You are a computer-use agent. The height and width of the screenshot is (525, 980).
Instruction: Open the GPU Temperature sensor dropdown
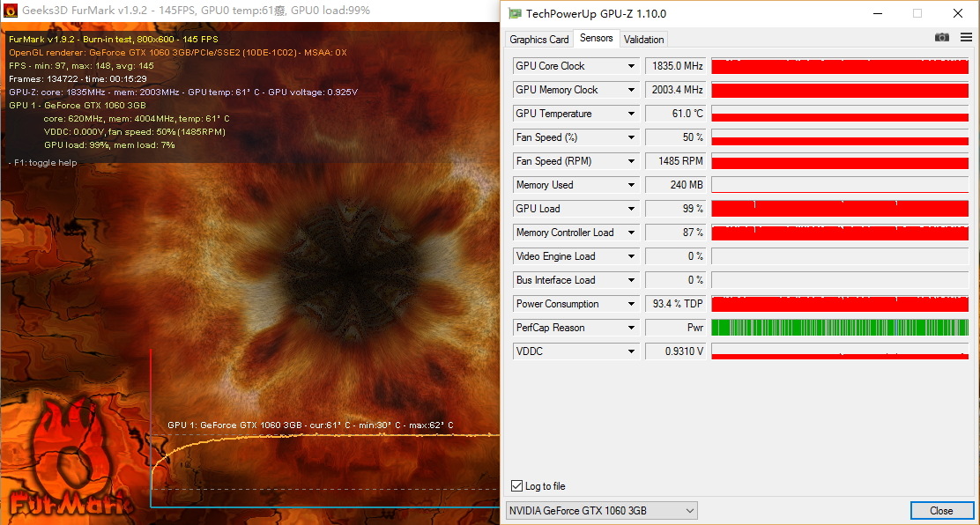pyautogui.click(x=631, y=114)
